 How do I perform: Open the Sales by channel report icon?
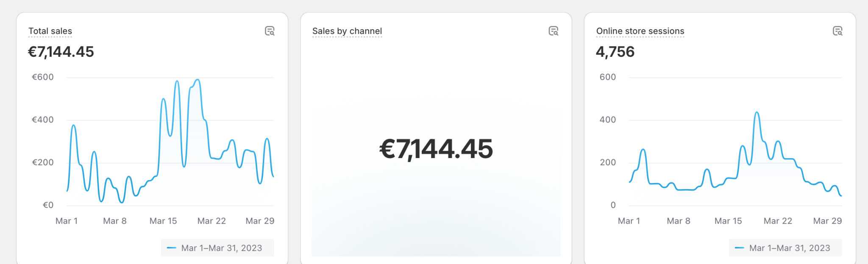(x=553, y=31)
